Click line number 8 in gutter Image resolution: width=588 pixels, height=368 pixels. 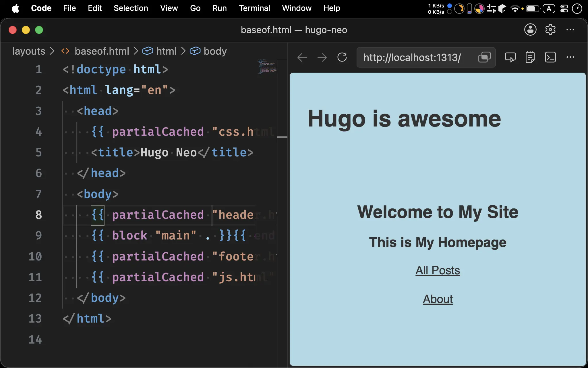38,215
